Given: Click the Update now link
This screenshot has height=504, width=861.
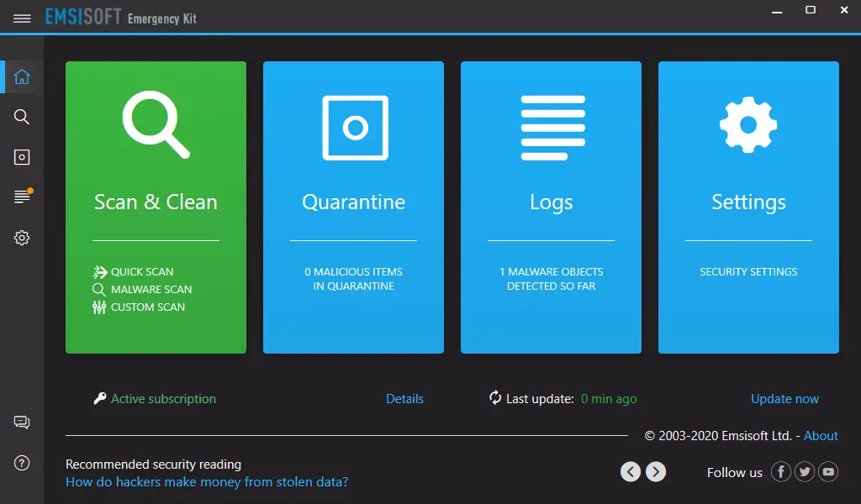Looking at the screenshot, I should (784, 399).
